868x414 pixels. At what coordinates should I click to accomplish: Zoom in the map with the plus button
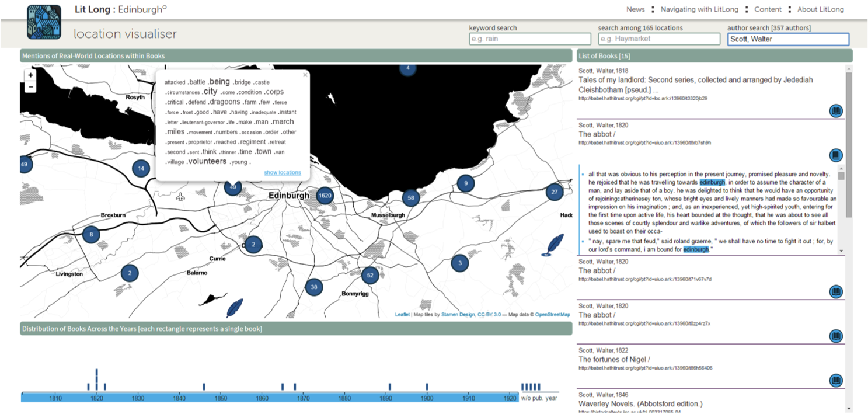[31, 75]
